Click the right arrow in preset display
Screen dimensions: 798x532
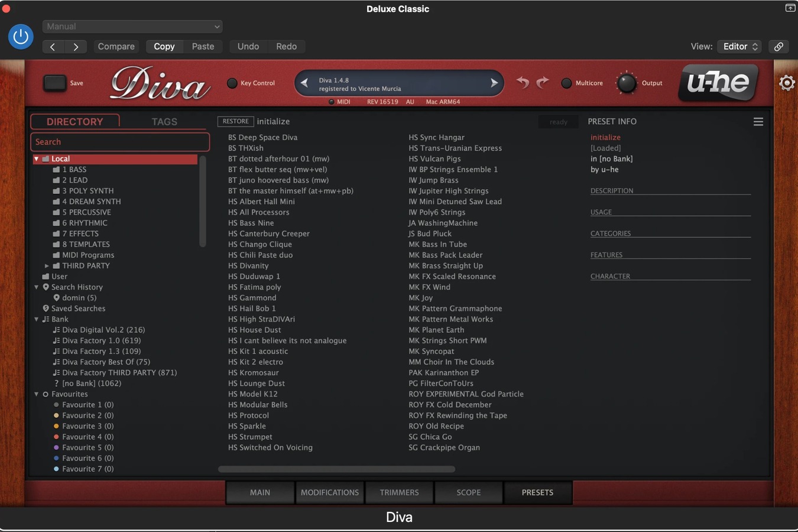(x=494, y=83)
